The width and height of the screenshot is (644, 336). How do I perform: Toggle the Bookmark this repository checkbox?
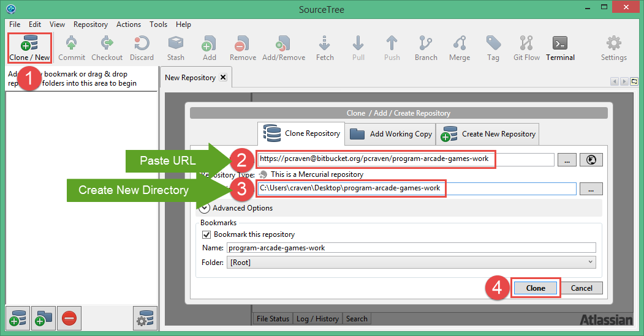(x=206, y=234)
